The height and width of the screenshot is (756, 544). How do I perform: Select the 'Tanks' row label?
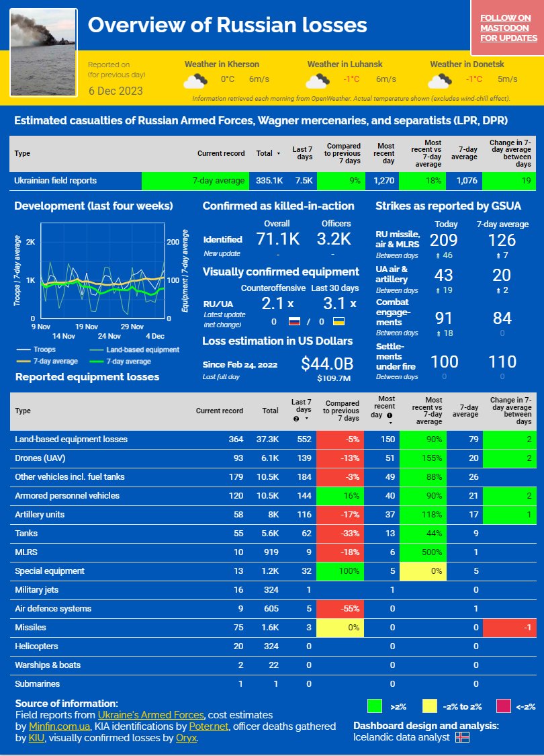[x=26, y=534]
